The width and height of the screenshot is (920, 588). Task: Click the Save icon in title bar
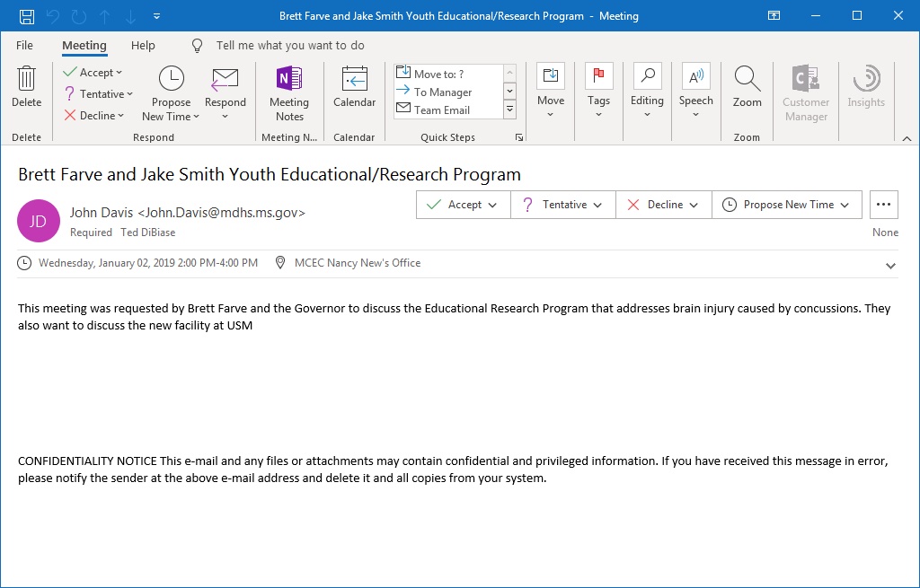27,16
